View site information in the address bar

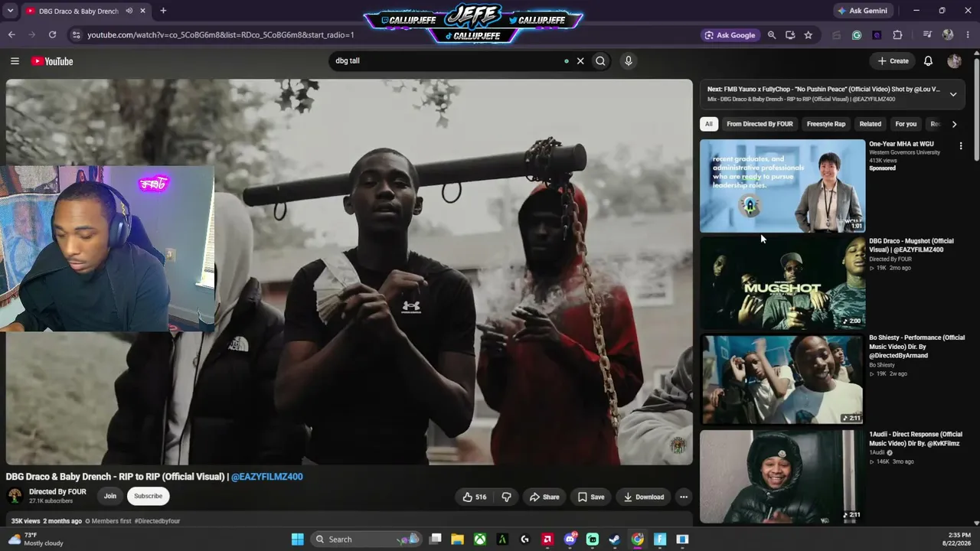[75, 34]
